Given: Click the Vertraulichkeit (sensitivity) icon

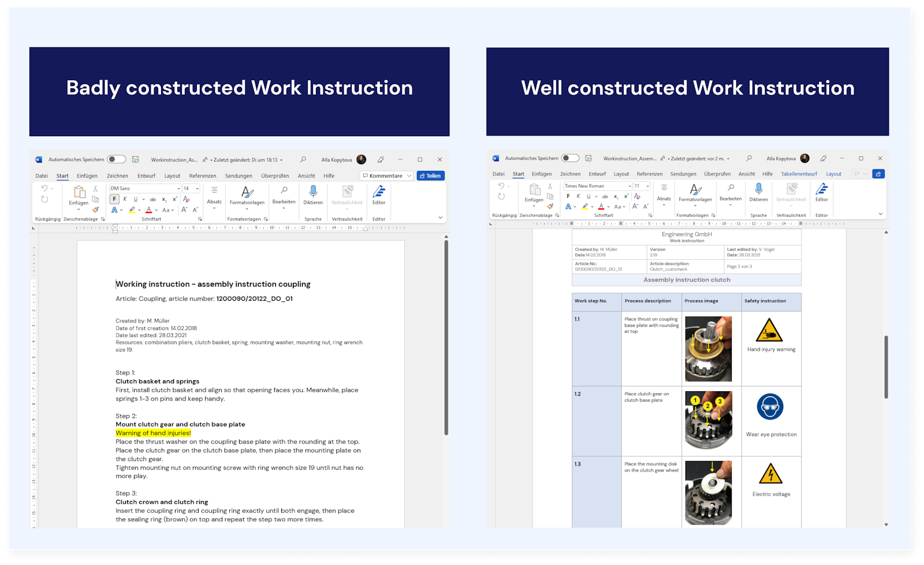Looking at the screenshot, I should coord(347,190).
